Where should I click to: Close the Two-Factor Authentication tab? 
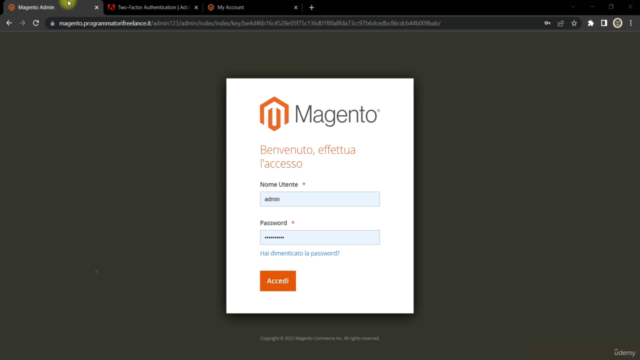(196, 7)
